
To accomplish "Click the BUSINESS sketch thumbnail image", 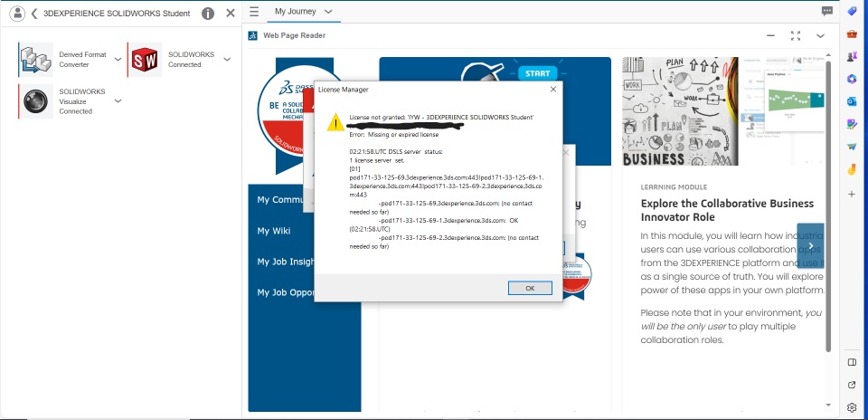I will [x=680, y=110].
